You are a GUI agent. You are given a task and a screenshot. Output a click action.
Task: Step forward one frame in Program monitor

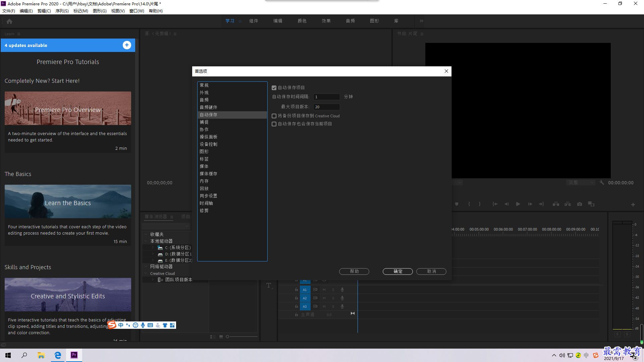pyautogui.click(x=530, y=204)
